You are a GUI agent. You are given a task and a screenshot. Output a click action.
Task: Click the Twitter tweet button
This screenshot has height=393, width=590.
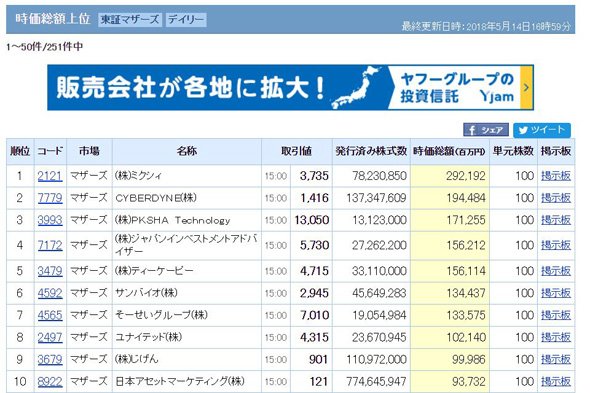click(x=542, y=130)
